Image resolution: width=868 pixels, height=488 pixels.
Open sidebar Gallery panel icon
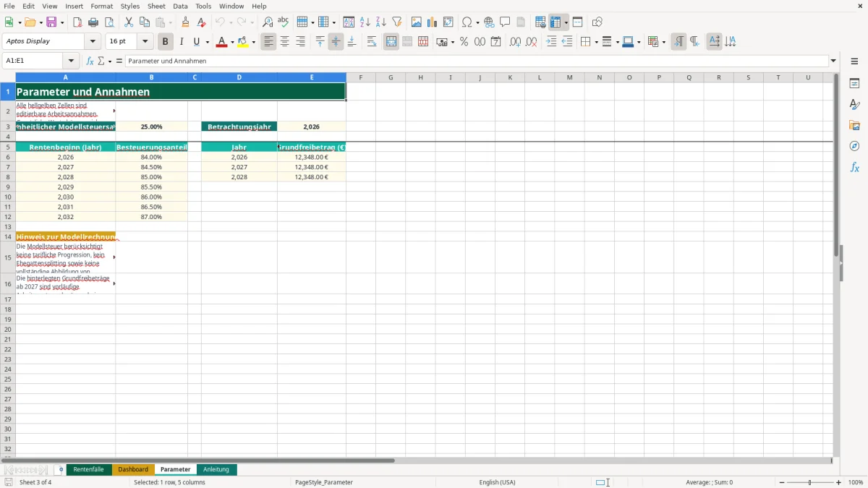(854, 125)
